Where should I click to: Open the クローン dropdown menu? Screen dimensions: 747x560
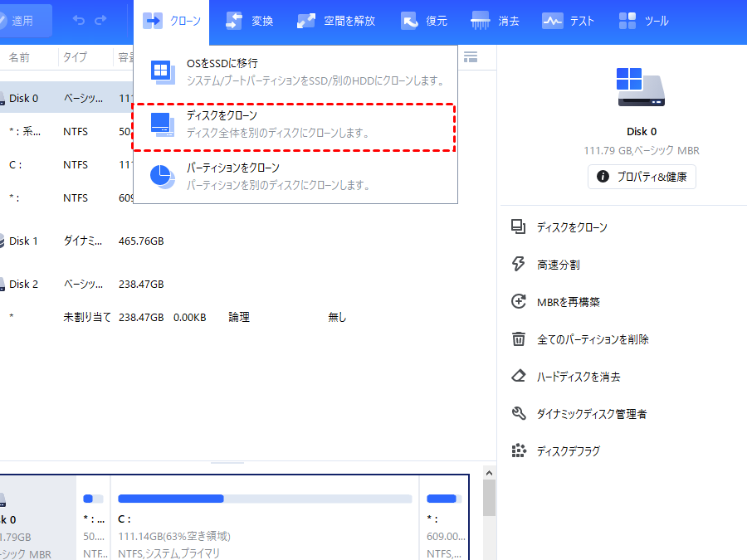click(x=172, y=21)
